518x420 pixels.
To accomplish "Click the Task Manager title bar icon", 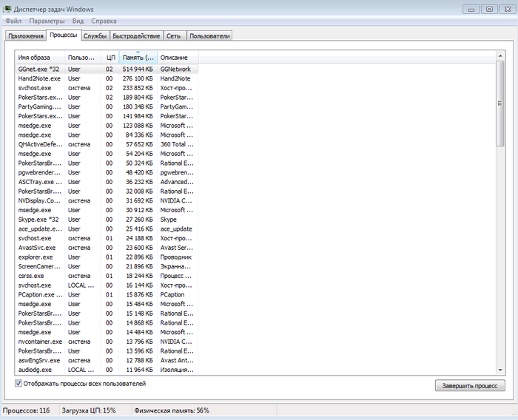I will pyautogui.click(x=7, y=9).
